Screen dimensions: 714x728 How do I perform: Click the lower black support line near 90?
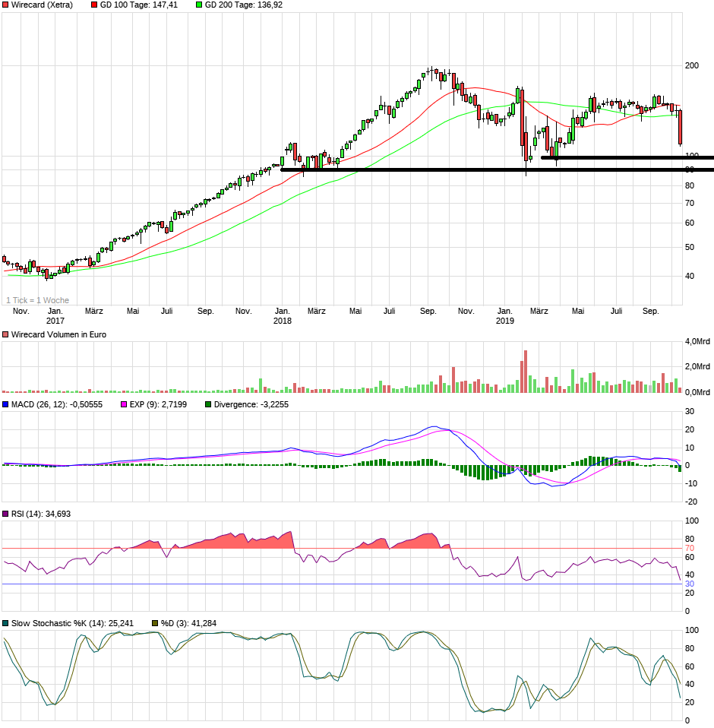click(x=498, y=170)
